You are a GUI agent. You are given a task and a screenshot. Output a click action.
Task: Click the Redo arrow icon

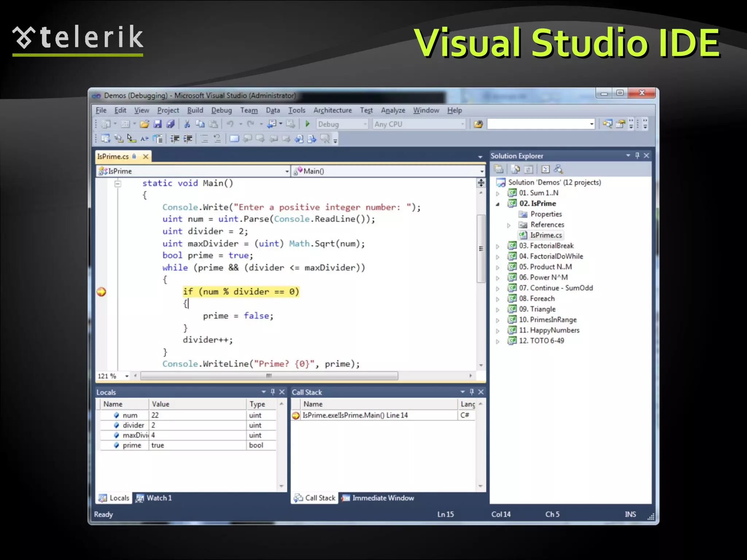(x=251, y=124)
